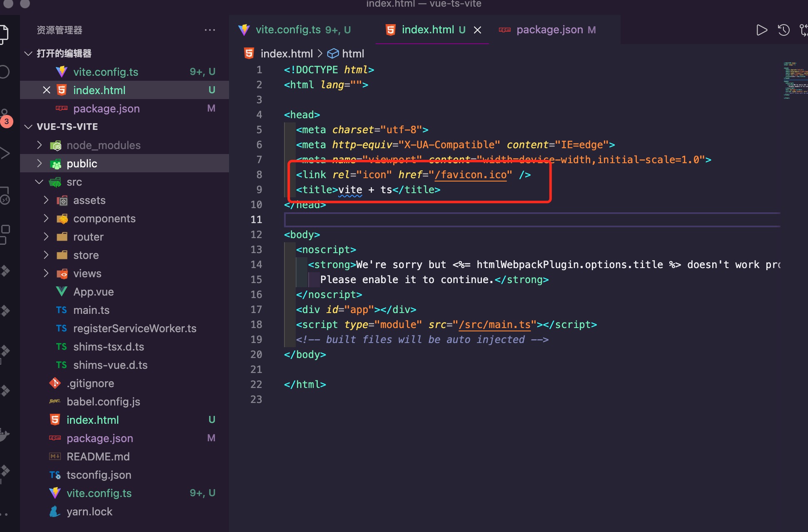Follow the /src/main.ts link

pos(494,325)
